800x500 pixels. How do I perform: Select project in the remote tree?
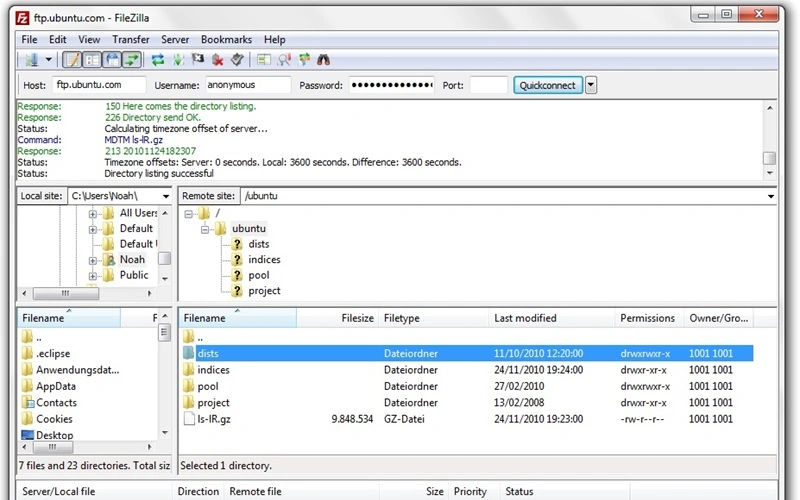(264, 291)
